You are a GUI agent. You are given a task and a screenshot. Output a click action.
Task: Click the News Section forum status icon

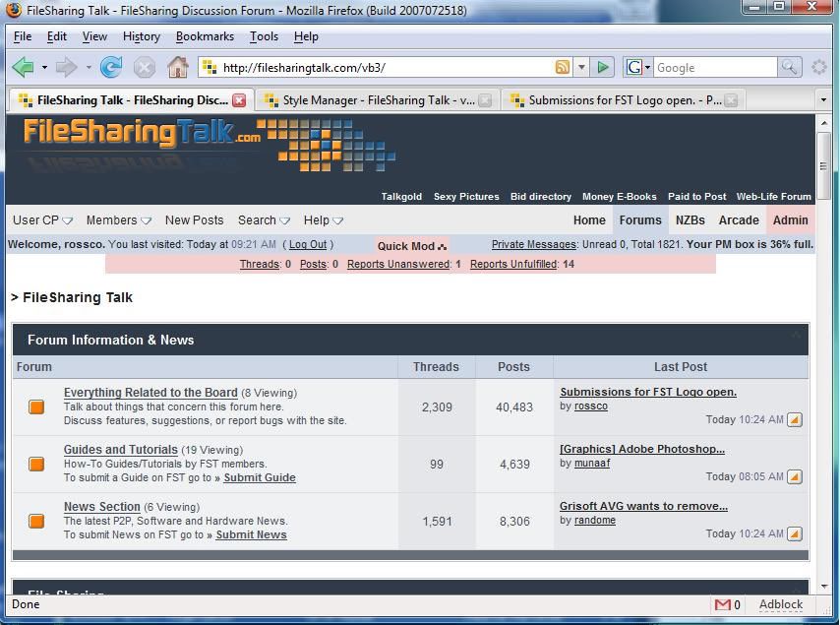36,521
